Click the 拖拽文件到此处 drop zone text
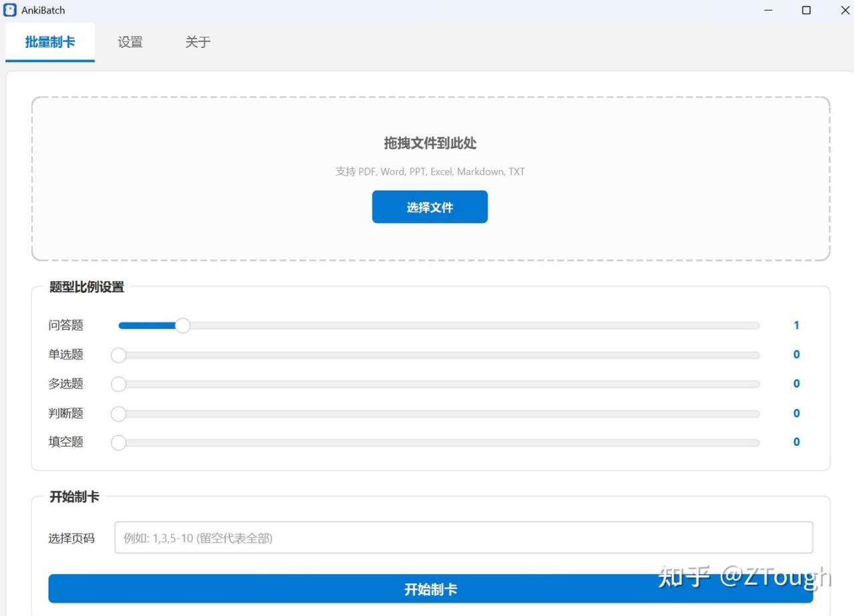The height and width of the screenshot is (616, 854). (x=430, y=143)
